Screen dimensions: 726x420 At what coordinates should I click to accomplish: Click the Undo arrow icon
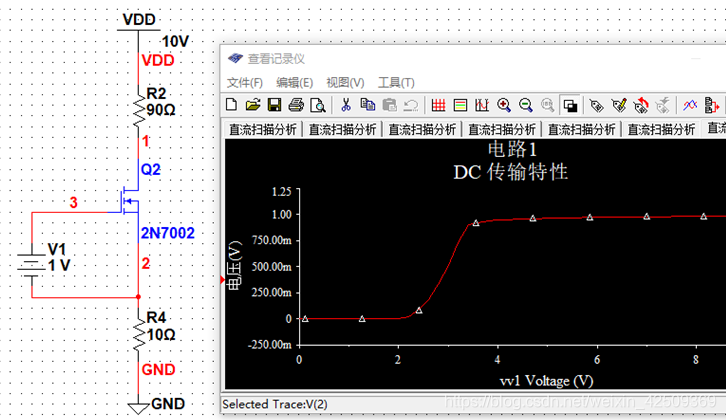pyautogui.click(x=411, y=105)
